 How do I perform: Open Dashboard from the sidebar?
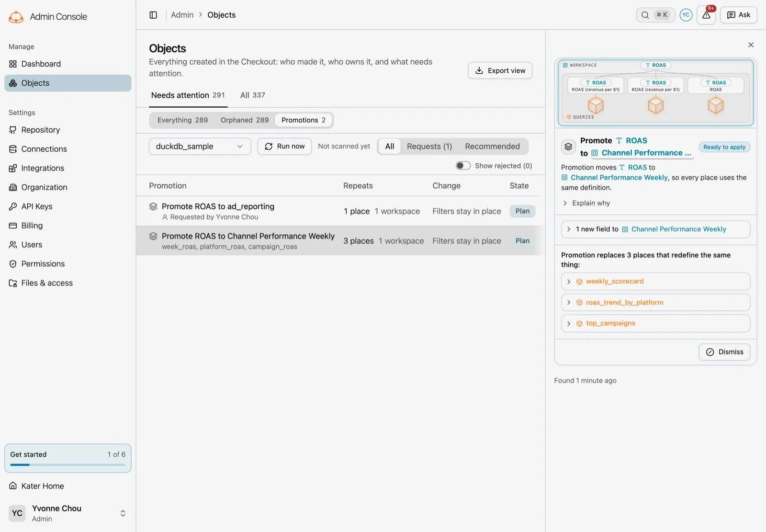click(x=68, y=64)
